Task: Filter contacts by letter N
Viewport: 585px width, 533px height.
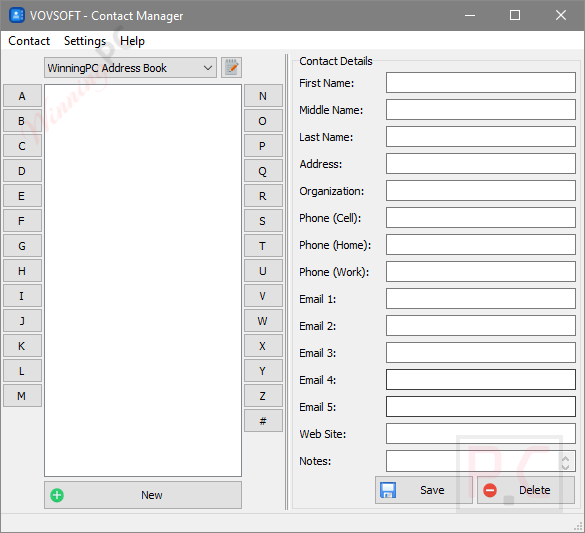Action: [263, 96]
